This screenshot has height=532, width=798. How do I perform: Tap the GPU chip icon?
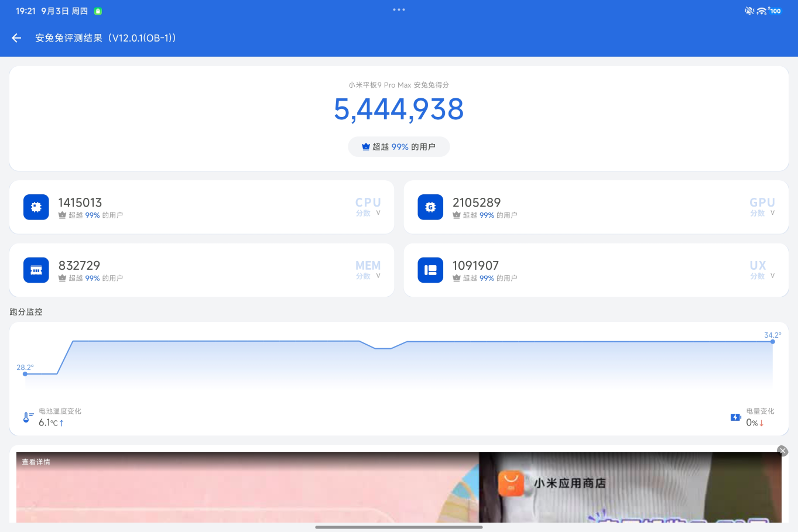coord(430,207)
